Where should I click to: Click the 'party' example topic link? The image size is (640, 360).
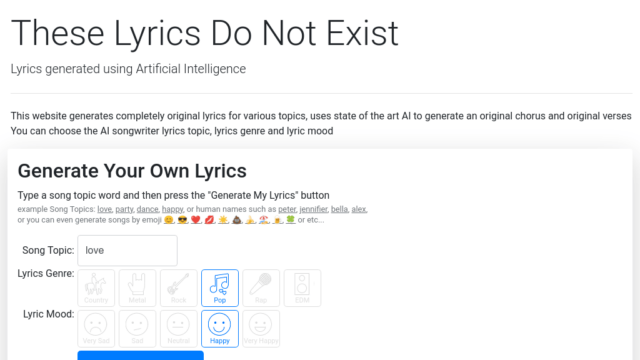124,209
